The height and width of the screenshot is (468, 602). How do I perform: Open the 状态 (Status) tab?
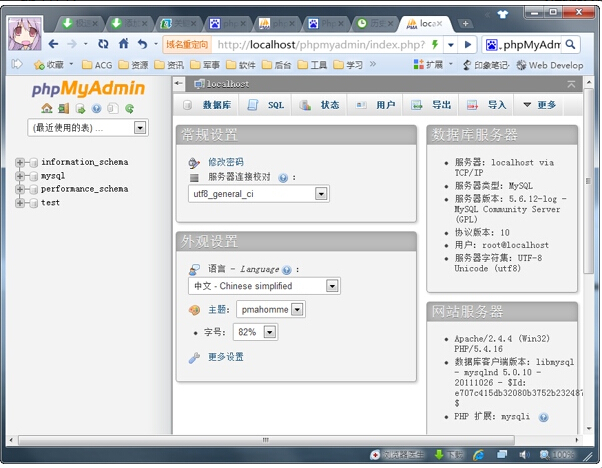[320, 105]
